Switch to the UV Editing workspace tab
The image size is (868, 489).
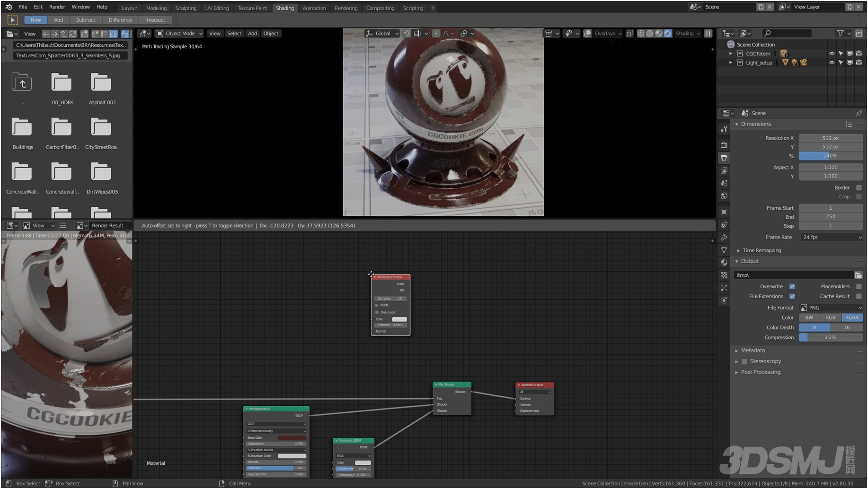click(x=217, y=8)
